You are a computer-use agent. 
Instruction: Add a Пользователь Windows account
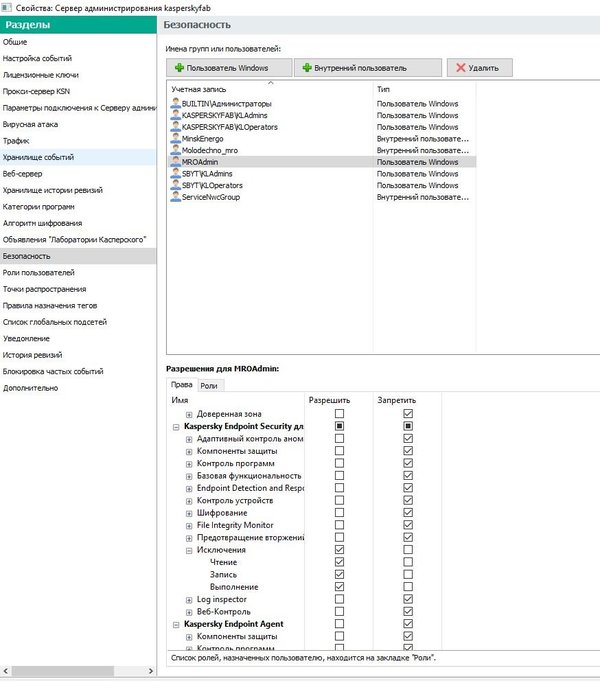(229, 68)
